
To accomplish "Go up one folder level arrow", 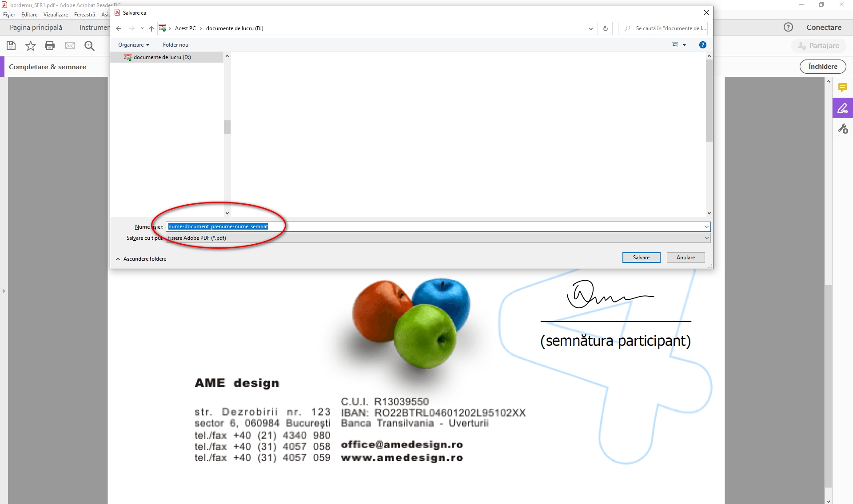I will (151, 28).
